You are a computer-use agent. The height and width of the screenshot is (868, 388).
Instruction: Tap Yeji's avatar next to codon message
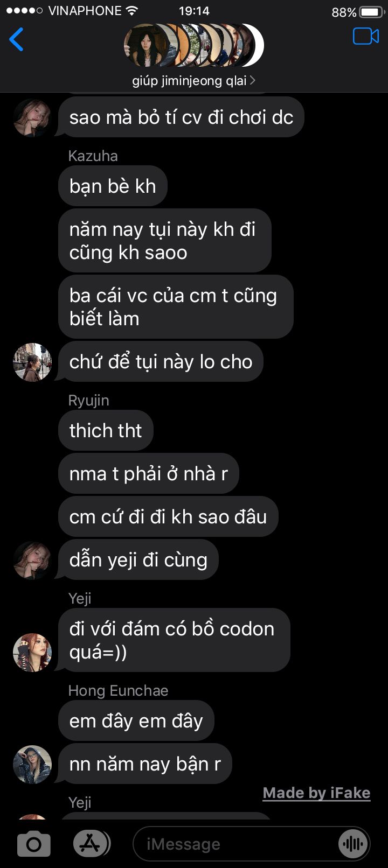[32, 653]
